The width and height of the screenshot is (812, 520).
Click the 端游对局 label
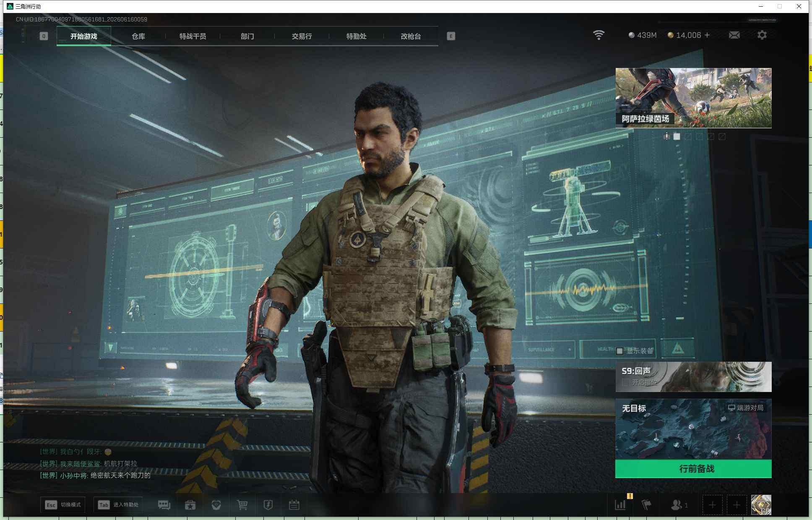click(x=746, y=408)
